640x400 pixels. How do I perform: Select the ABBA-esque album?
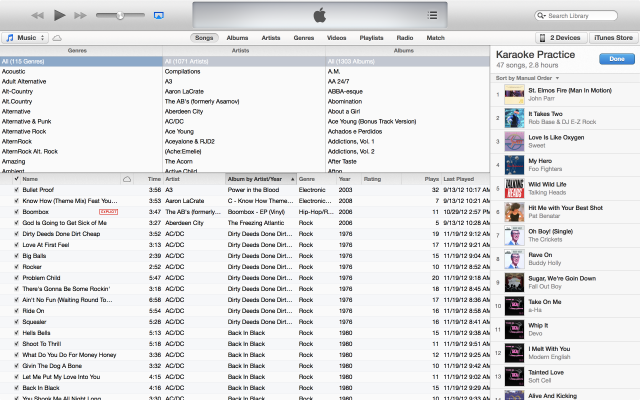(408, 91)
